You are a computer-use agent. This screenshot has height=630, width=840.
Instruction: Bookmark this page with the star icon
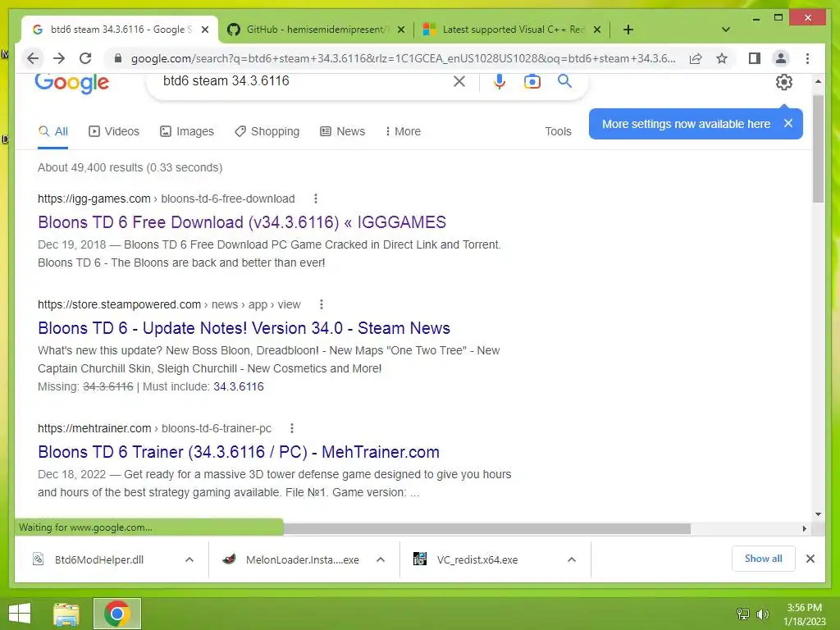pos(722,58)
